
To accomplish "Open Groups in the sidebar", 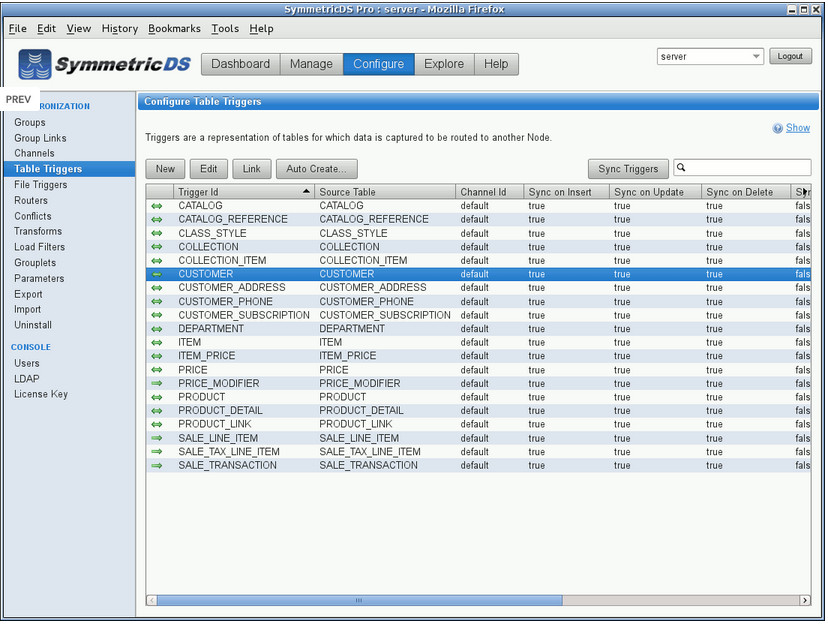I will click(x=30, y=122).
